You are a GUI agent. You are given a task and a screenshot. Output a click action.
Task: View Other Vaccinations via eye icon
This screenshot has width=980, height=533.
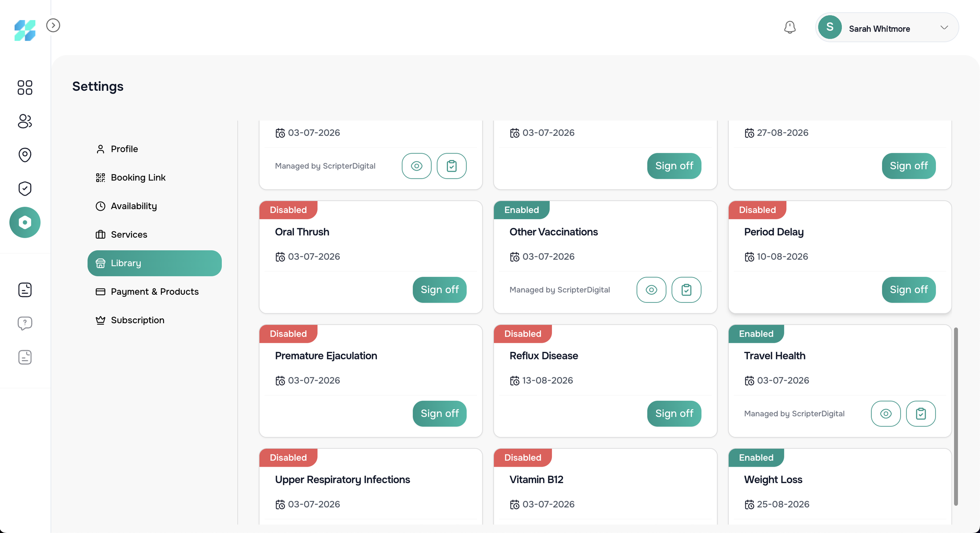click(x=651, y=290)
